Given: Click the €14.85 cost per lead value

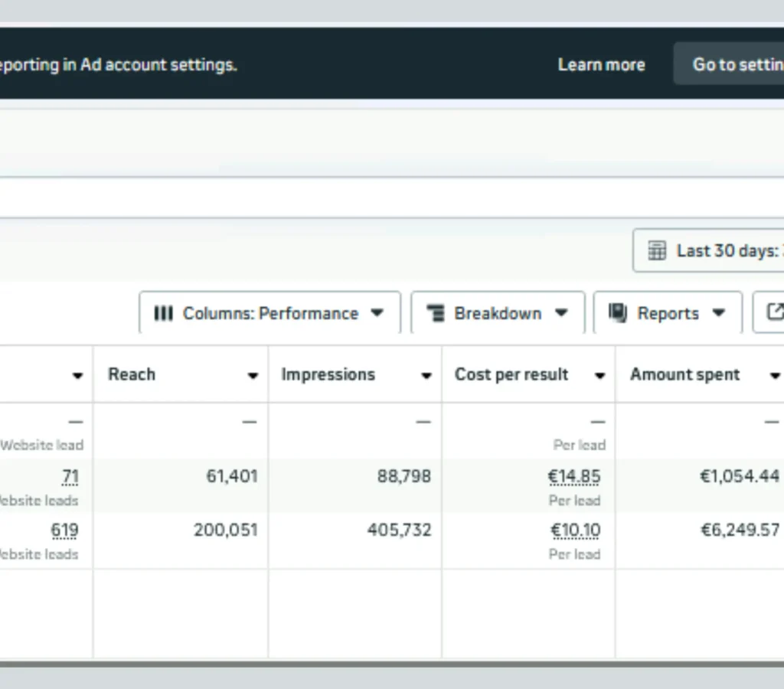Looking at the screenshot, I should tap(574, 477).
